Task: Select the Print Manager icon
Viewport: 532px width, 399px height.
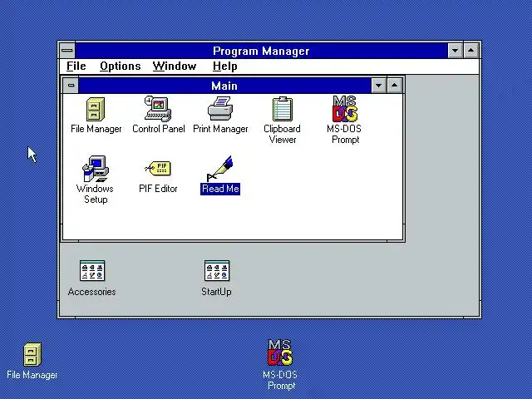Action: click(x=220, y=109)
